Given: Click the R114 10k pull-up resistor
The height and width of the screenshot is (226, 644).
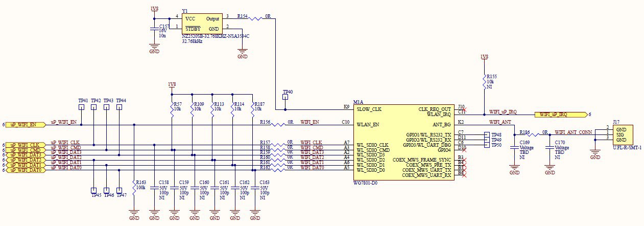Looking at the screenshot, I should pyautogui.click(x=232, y=109).
